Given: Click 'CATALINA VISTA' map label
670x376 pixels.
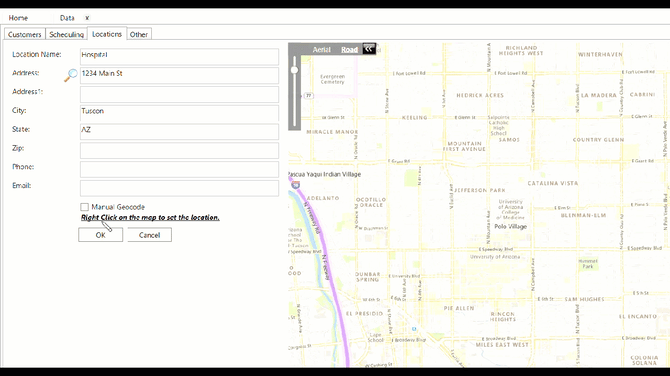Looking at the screenshot, I should click(x=552, y=183).
